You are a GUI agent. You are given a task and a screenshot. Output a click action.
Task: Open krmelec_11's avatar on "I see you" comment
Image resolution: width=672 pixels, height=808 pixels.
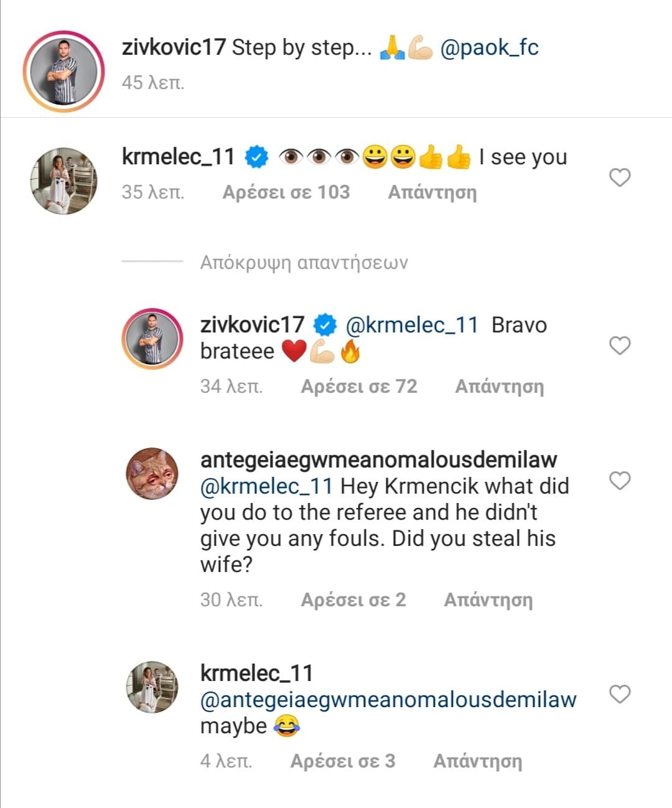point(63,181)
